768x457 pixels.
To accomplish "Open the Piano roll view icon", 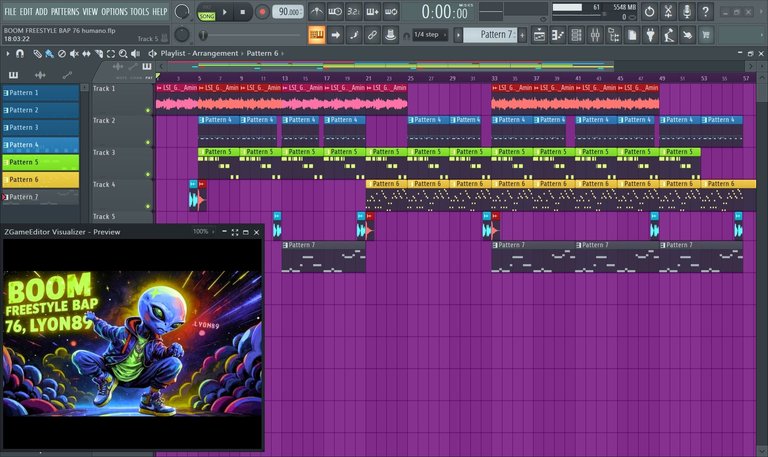I will click(557, 35).
